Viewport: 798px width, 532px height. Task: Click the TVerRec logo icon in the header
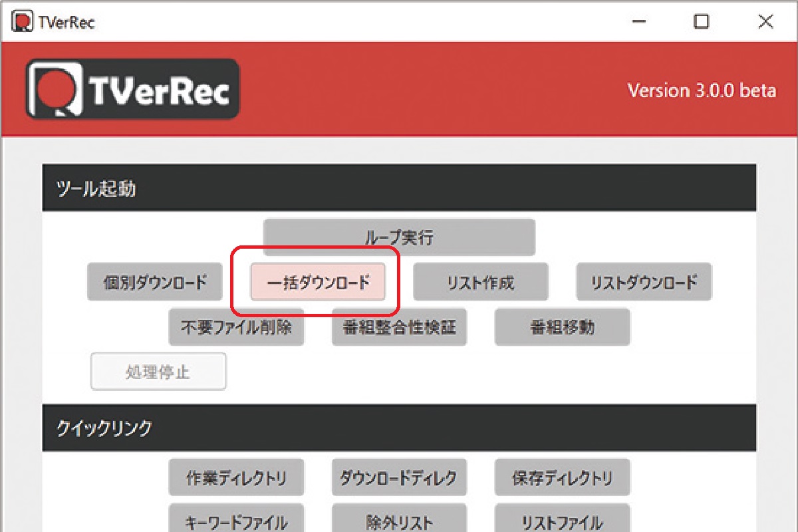(53, 90)
